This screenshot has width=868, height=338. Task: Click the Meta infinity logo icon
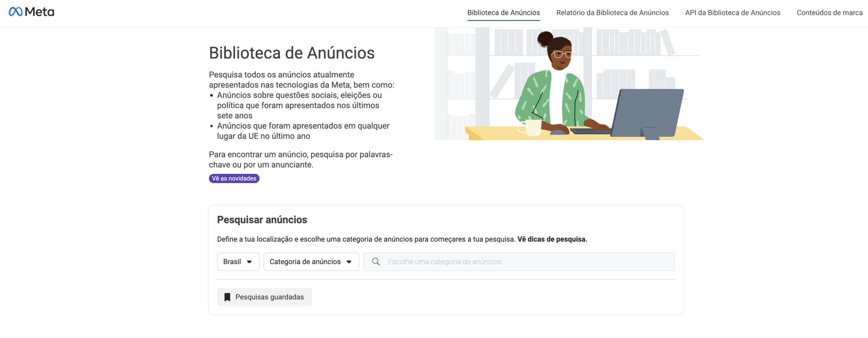pos(15,12)
